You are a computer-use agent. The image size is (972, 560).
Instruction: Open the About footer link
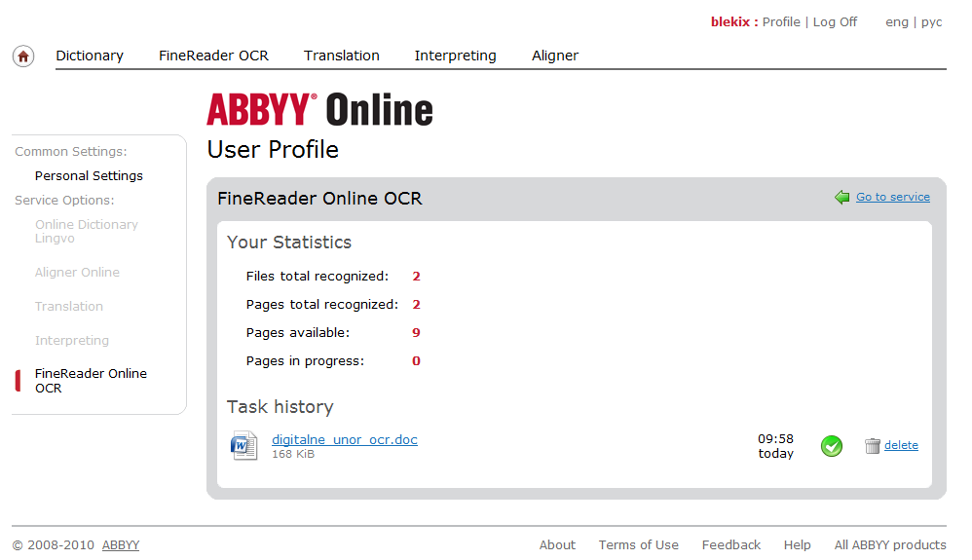pyautogui.click(x=557, y=545)
